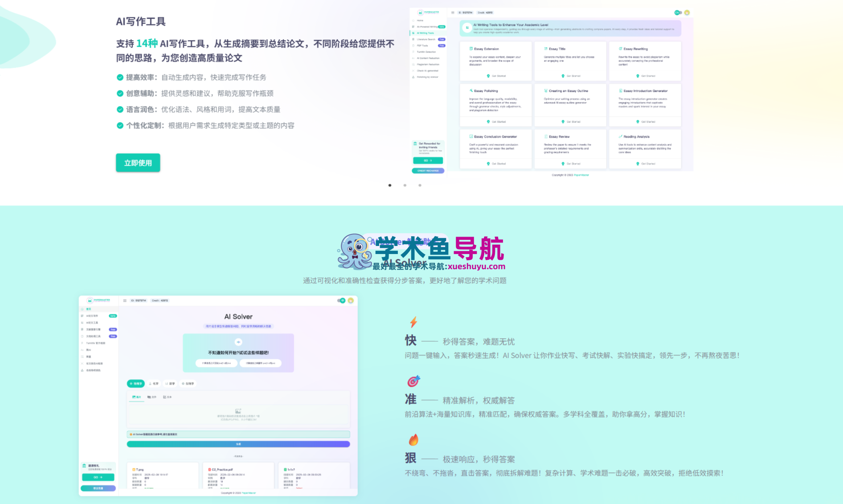This screenshot has width=843, height=504.
Task: Click the target bullseye icon above 准
Action: 413,381
